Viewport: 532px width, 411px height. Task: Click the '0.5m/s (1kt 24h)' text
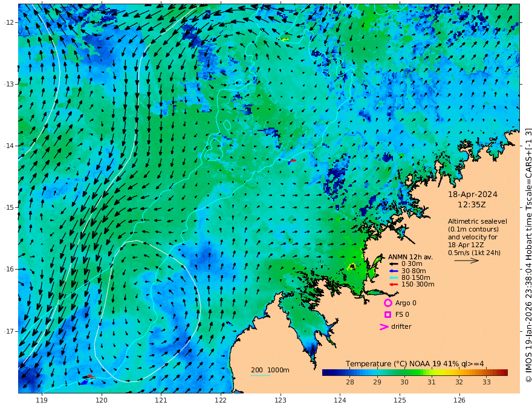(x=475, y=253)
